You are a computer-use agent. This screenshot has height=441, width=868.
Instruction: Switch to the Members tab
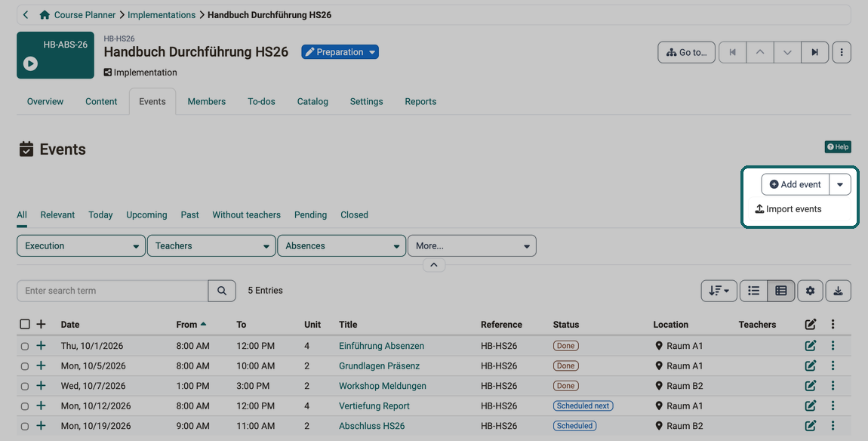click(207, 101)
